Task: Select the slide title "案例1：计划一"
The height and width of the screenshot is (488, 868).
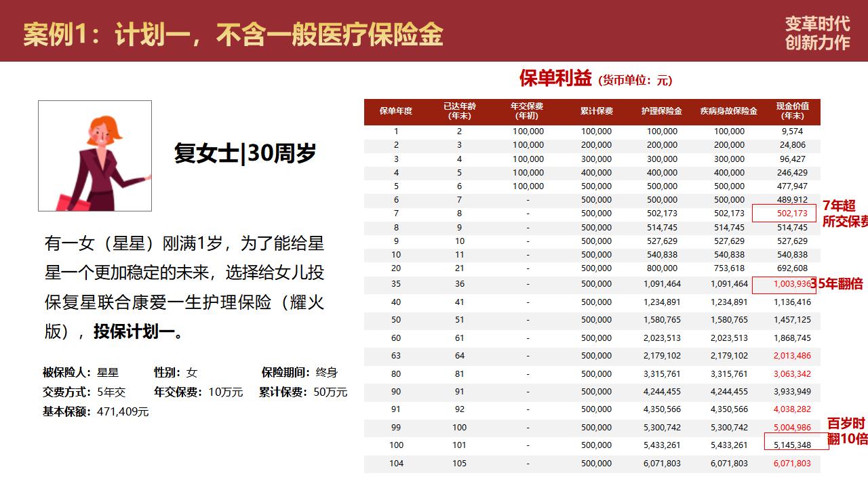Action: coord(233,34)
